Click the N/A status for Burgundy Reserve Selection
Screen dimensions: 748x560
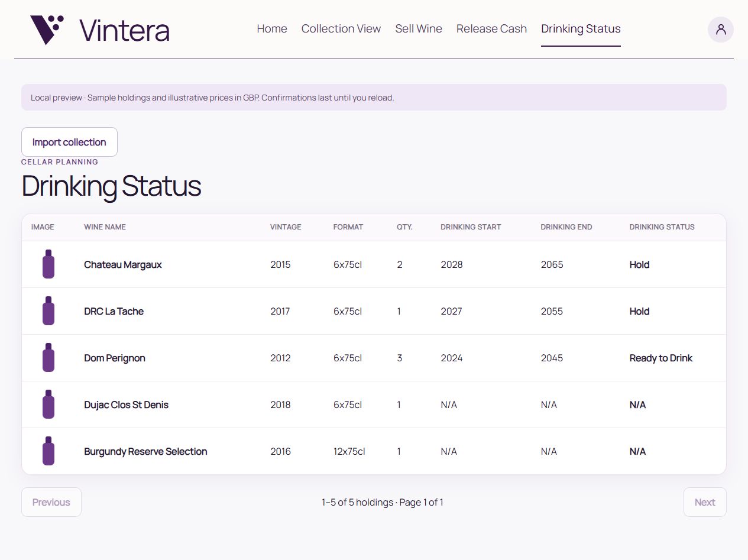(x=637, y=451)
